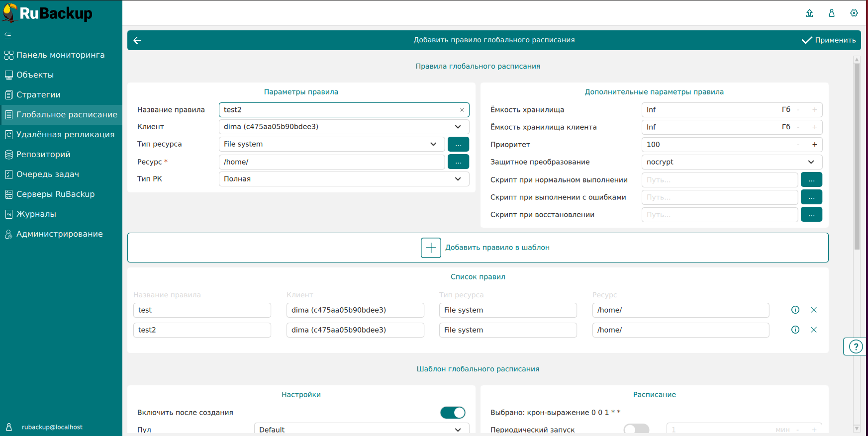
Task: Open Стратегии in sidebar
Action: pyautogui.click(x=61, y=95)
